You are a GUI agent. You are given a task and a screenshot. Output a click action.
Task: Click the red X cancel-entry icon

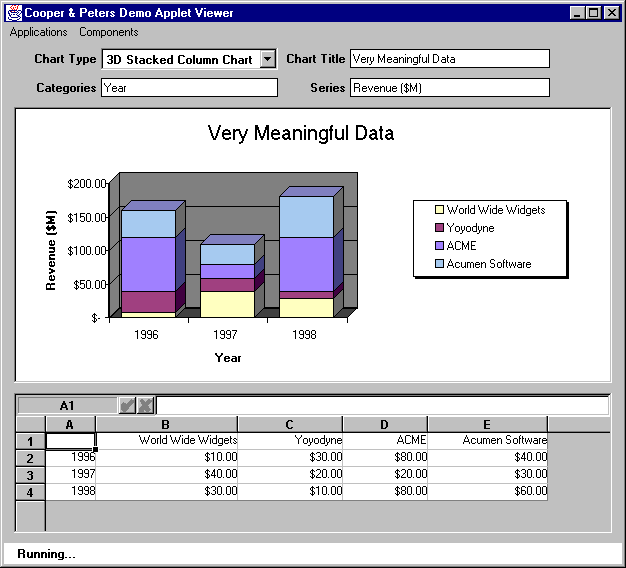click(x=146, y=406)
